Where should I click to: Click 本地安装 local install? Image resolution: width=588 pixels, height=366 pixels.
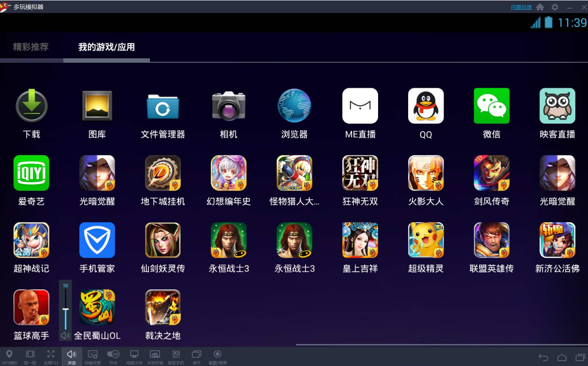point(155,357)
